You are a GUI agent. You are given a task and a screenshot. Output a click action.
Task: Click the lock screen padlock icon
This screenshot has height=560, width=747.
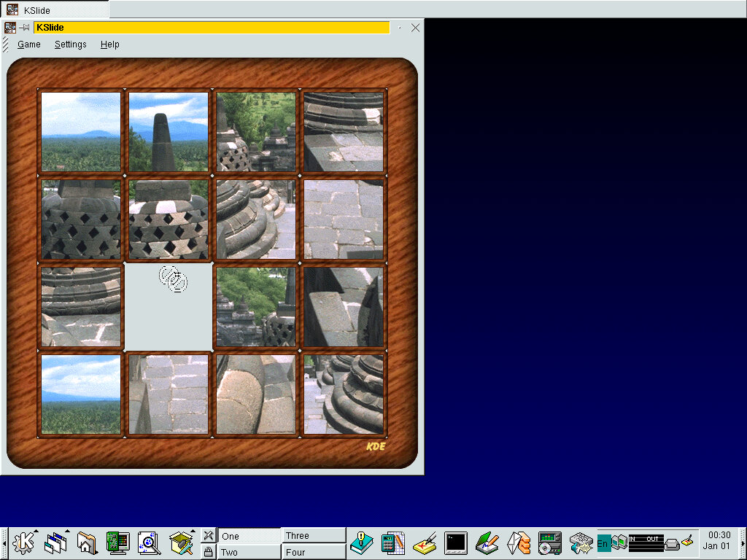(x=208, y=552)
